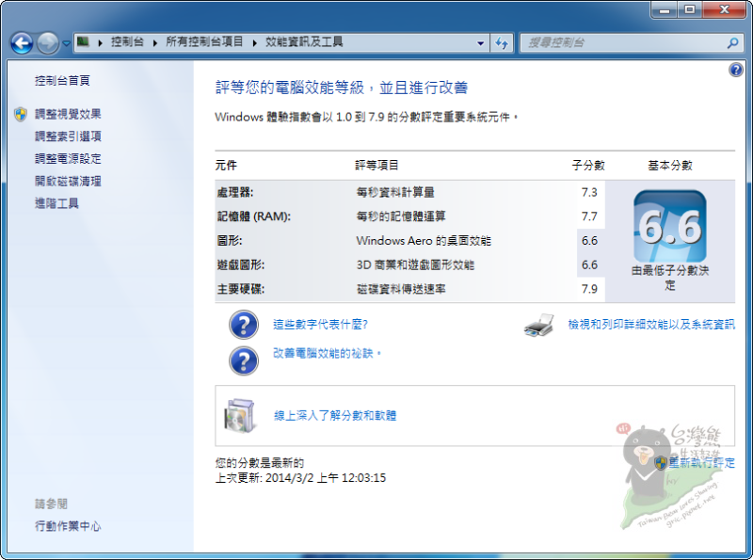Open 檢視和列印詳細效能以及系統資訊 link

(x=651, y=325)
